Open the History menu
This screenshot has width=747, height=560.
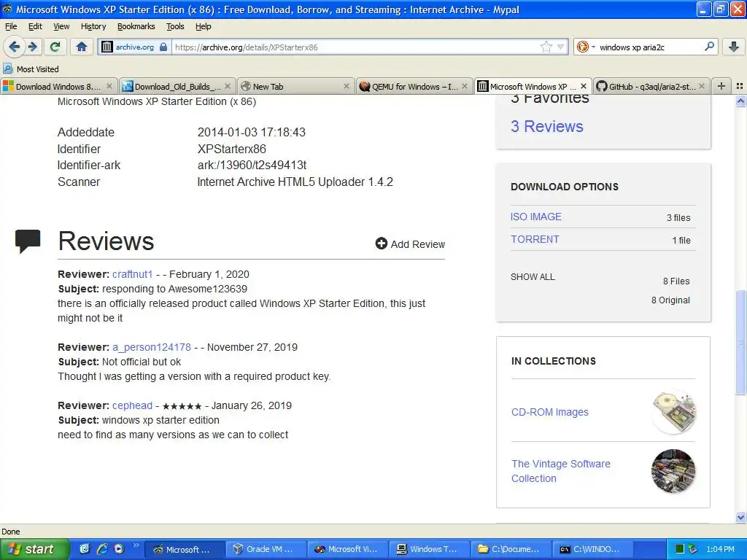[x=93, y=27]
